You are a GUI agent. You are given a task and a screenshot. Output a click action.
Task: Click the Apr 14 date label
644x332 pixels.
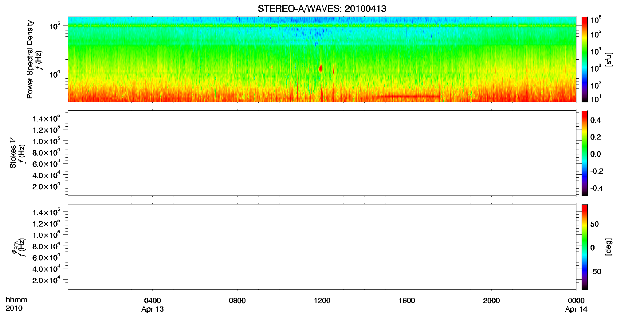click(x=576, y=309)
